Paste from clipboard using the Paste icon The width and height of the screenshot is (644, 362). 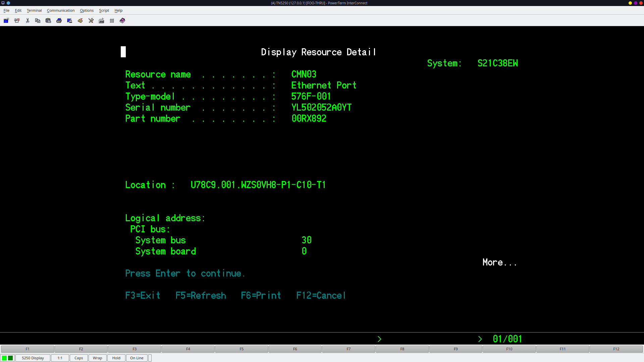tap(48, 20)
